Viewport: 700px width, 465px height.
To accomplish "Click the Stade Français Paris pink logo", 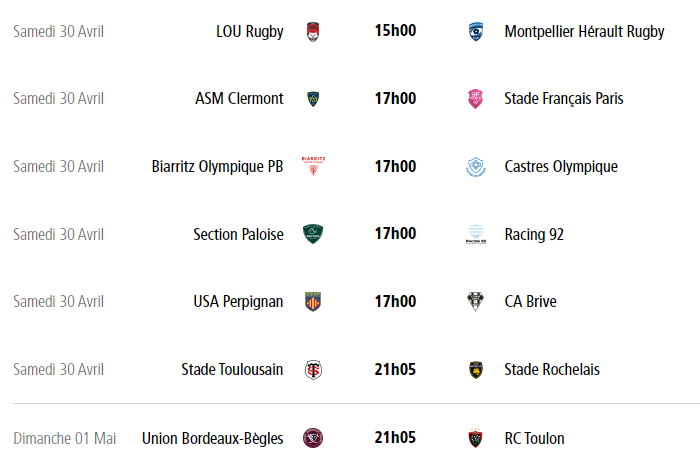I will coord(476,98).
